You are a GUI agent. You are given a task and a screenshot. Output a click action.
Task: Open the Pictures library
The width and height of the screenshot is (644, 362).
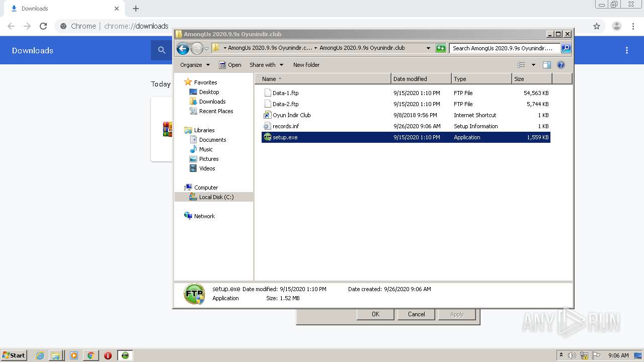coord(204,159)
